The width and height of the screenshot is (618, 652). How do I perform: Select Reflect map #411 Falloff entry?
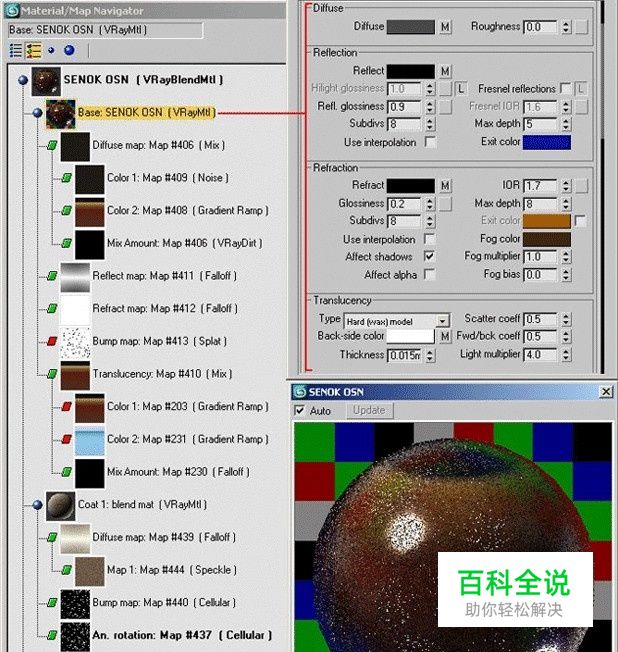tap(164, 276)
